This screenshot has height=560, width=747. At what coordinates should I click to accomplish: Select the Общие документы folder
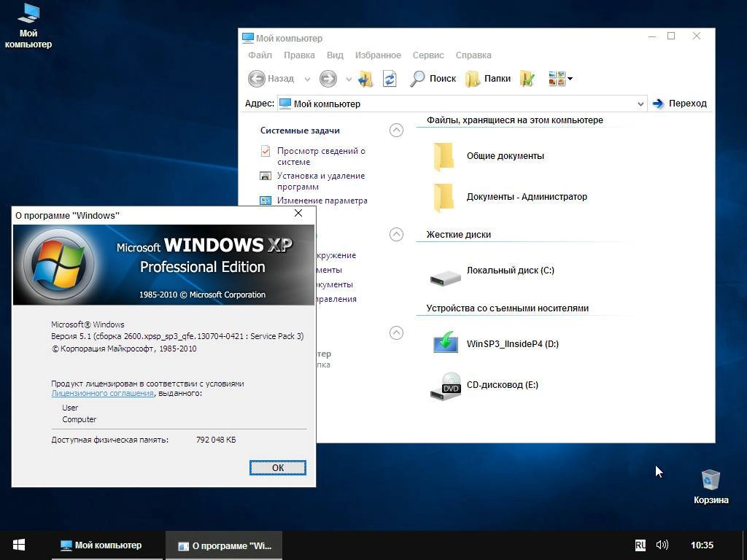click(488, 156)
